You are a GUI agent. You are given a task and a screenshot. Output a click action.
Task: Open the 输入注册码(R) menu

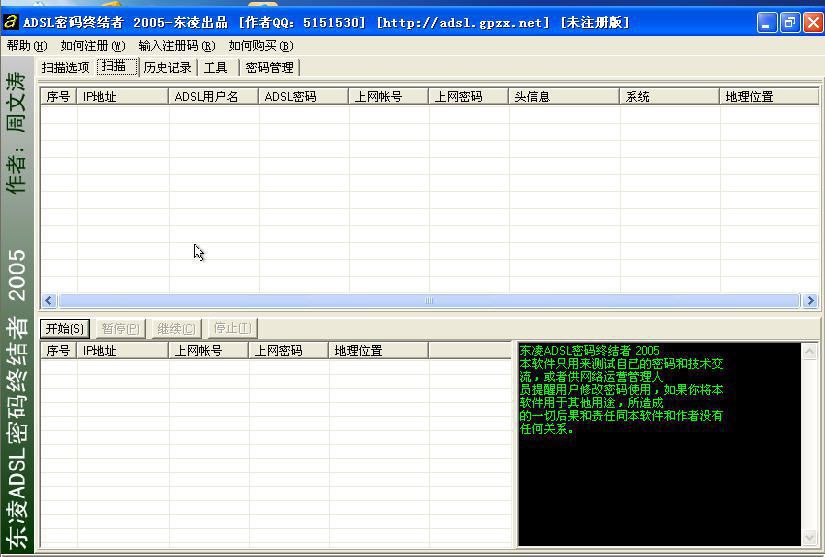point(177,46)
